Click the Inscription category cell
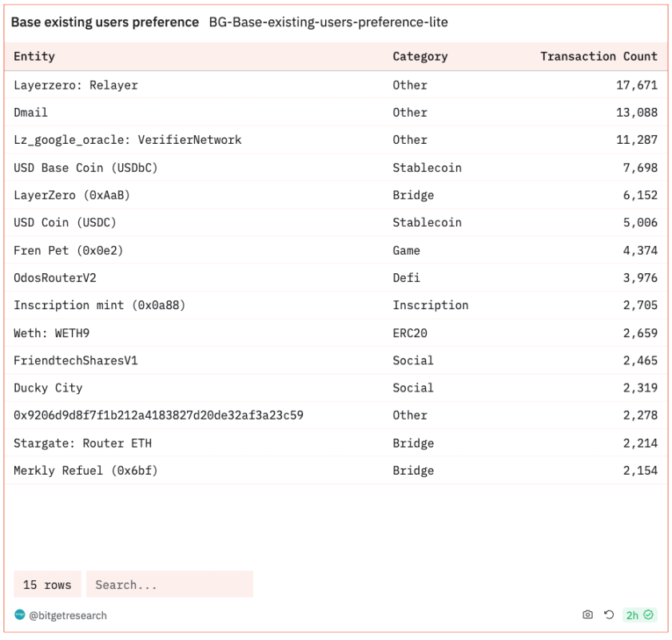 coord(430,305)
